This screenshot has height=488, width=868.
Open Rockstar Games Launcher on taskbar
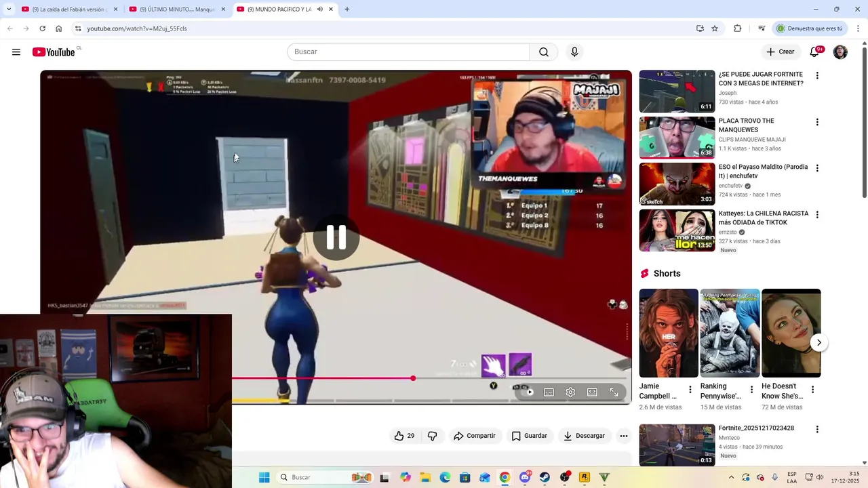(585, 477)
